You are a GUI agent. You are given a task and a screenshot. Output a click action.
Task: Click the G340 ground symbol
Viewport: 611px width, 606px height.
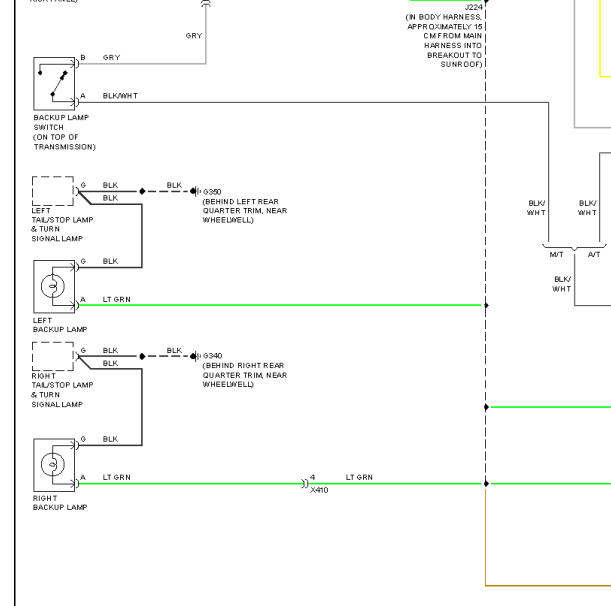click(x=196, y=356)
